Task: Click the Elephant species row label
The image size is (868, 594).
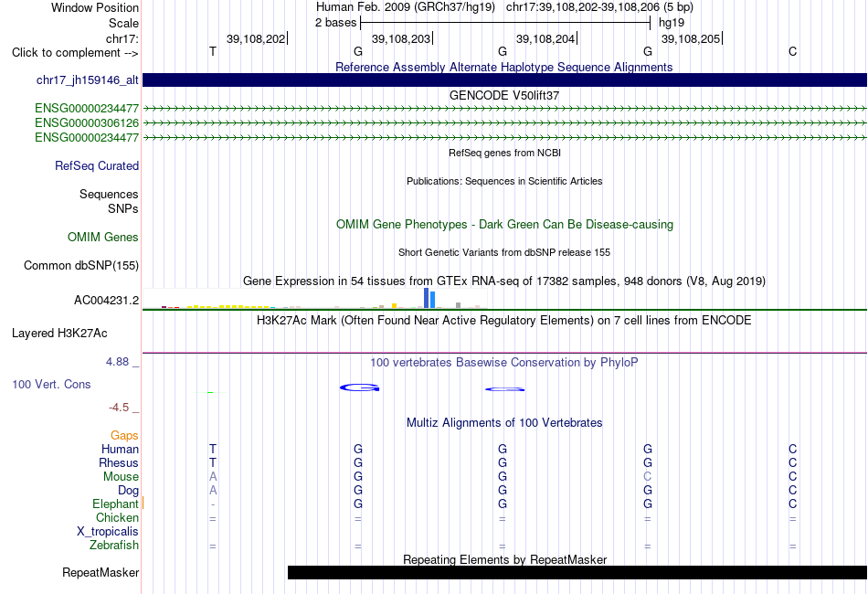Action: coord(115,504)
